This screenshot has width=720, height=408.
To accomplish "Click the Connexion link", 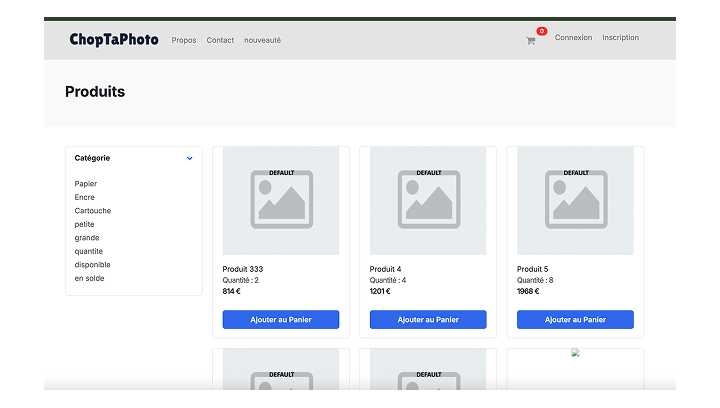I will (x=573, y=38).
